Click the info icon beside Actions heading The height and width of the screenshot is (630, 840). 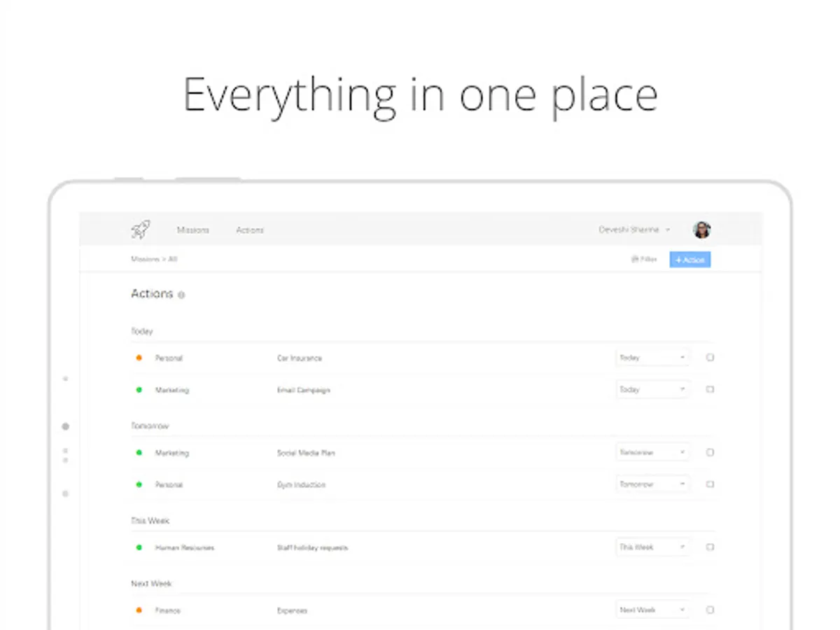pos(181,295)
